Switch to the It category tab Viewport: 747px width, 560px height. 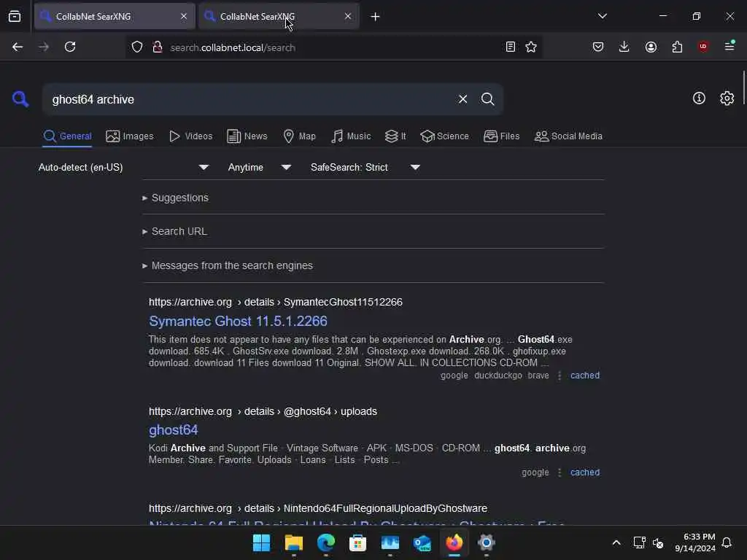pyautogui.click(x=395, y=136)
